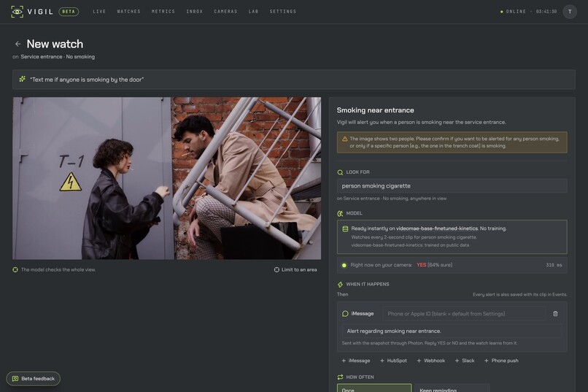Click the database icon beside Ready instantly
This screenshot has width=588, height=392.
(x=345, y=228)
